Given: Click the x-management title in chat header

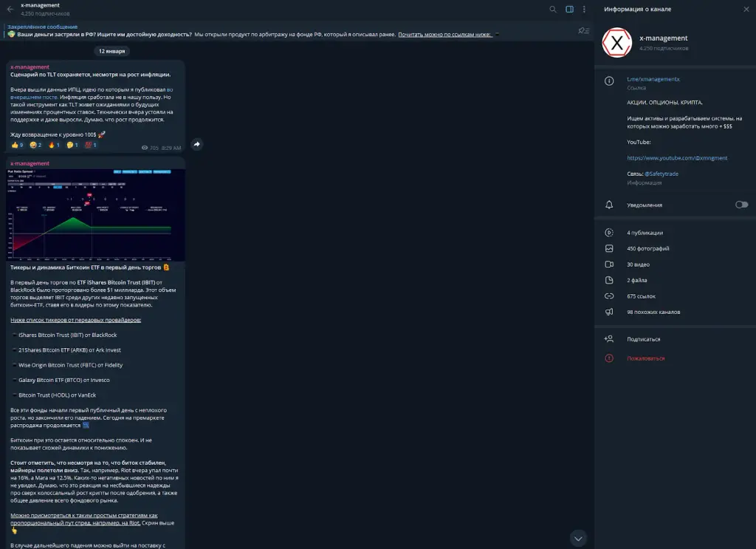Looking at the screenshot, I should (x=40, y=5).
